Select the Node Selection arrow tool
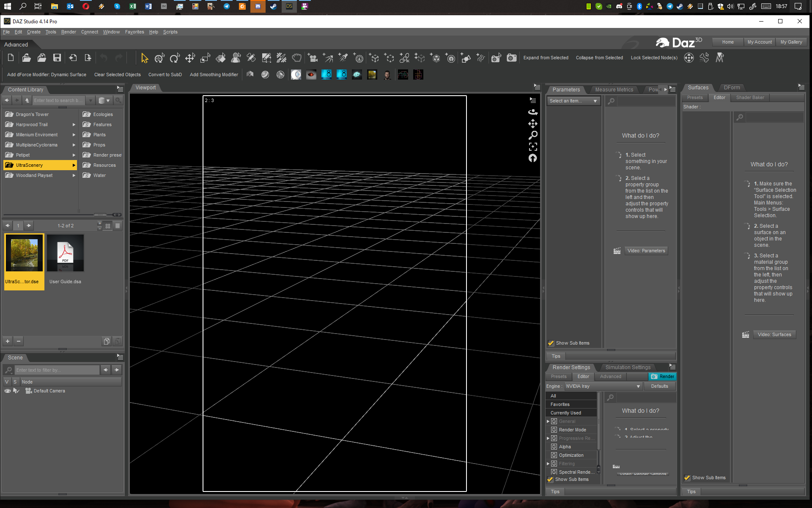This screenshot has height=508, width=812. (x=145, y=58)
